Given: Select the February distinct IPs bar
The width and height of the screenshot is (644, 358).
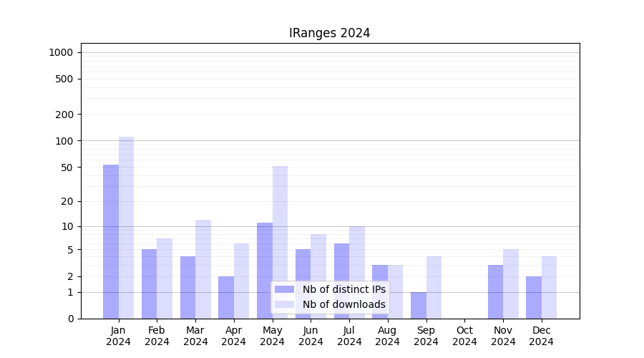Looking at the screenshot, I should tap(149, 284).
